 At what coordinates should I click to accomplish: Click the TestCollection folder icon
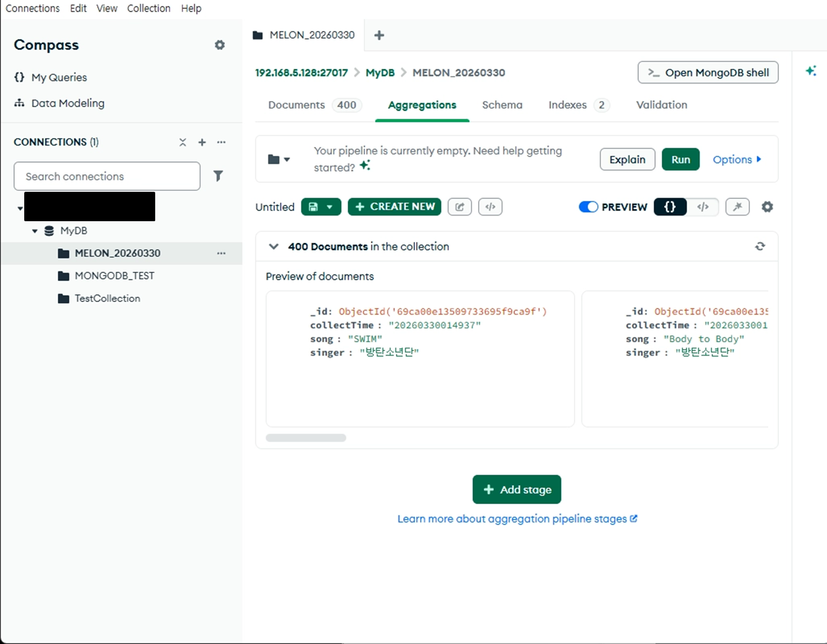[x=63, y=299]
